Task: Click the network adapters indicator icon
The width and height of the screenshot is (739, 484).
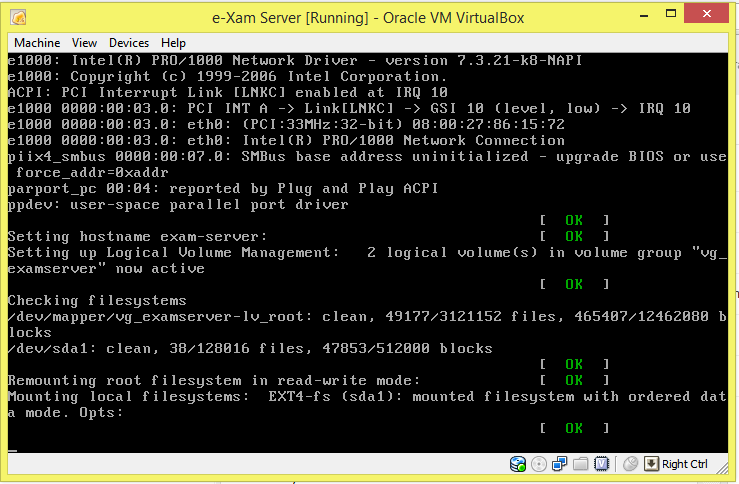Action: [559, 464]
